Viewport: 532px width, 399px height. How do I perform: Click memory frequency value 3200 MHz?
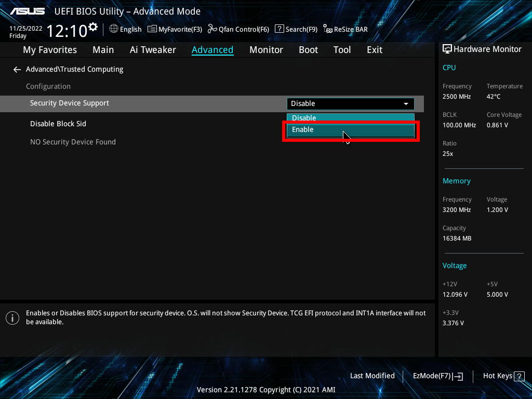pyautogui.click(x=456, y=210)
